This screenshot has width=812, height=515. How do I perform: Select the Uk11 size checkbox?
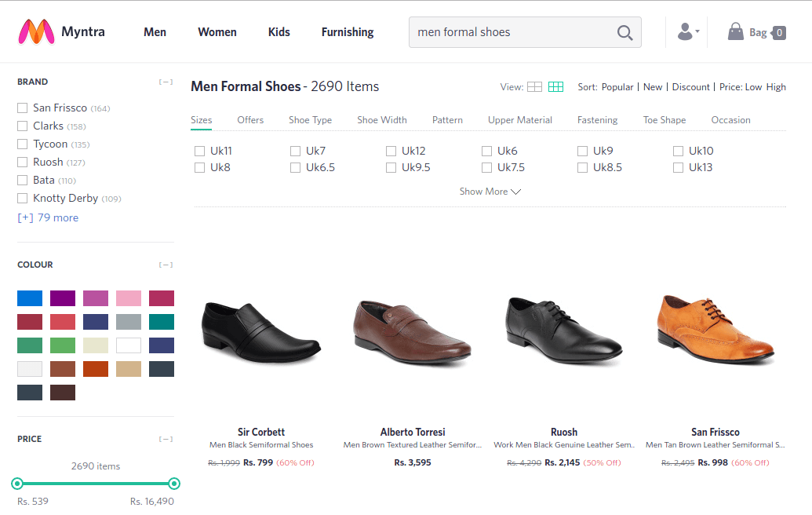(199, 151)
